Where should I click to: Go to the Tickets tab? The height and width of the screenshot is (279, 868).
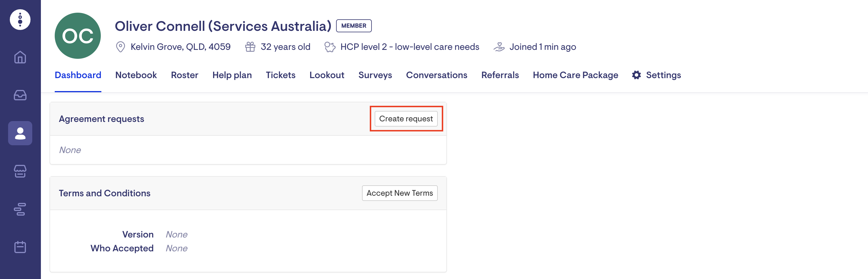point(280,75)
